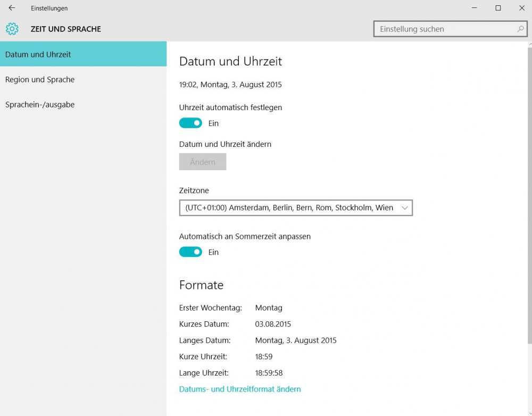Click the 'ZEIT UND SPRACHE' header title
This screenshot has height=416, width=532.
point(65,29)
